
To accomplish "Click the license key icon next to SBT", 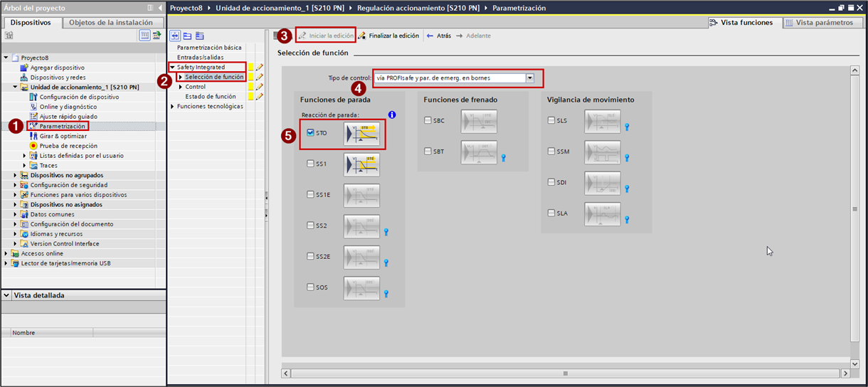I will pos(503,159).
